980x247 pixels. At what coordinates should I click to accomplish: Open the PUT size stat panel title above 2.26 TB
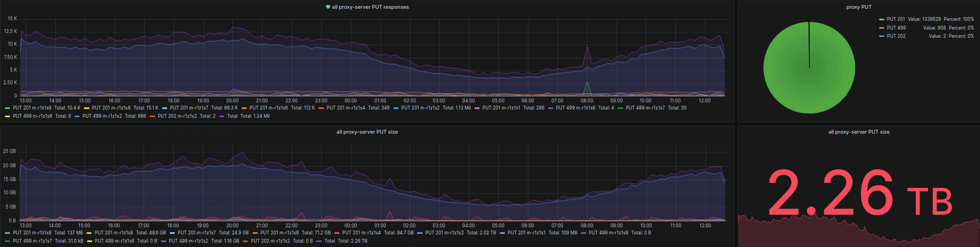click(858, 132)
